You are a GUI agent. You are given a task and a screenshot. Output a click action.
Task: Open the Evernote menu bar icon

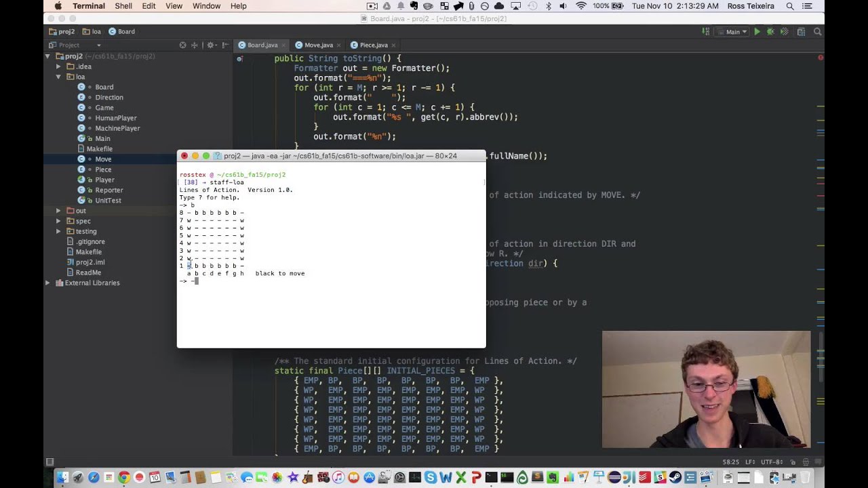click(x=414, y=6)
